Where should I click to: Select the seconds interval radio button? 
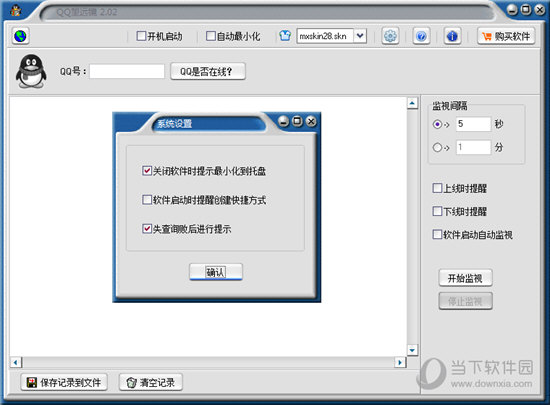coord(437,124)
